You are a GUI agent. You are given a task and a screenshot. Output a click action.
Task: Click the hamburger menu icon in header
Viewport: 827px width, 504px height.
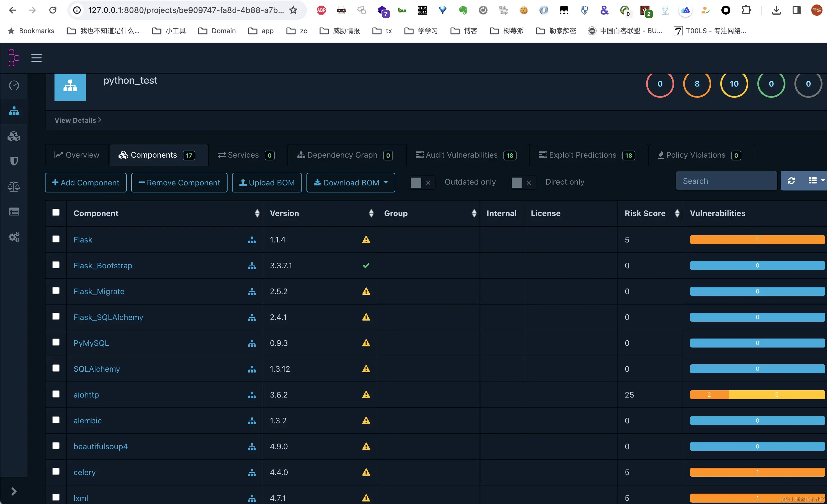click(36, 58)
